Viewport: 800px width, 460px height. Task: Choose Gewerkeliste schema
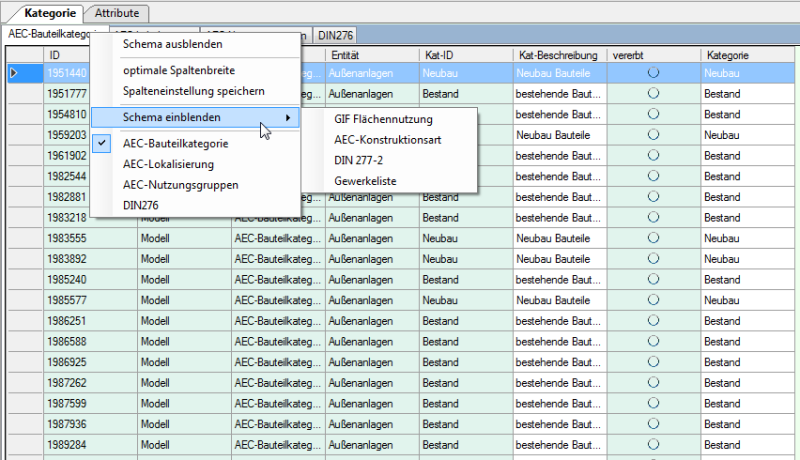click(x=365, y=181)
